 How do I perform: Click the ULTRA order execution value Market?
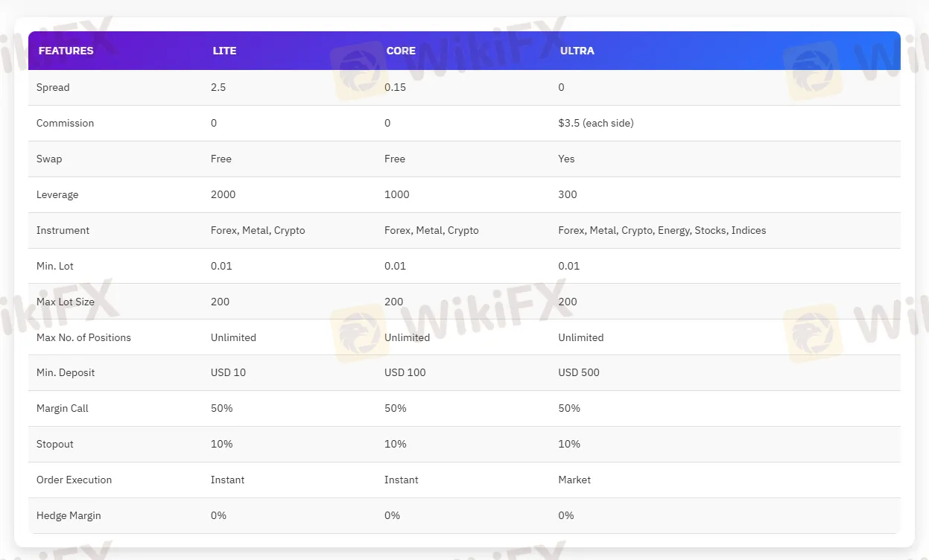[574, 480]
